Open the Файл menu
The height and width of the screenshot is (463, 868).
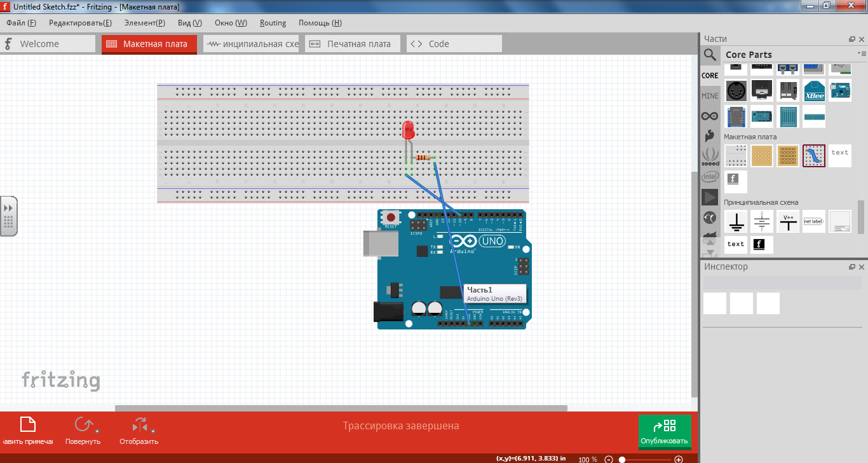[x=21, y=23]
